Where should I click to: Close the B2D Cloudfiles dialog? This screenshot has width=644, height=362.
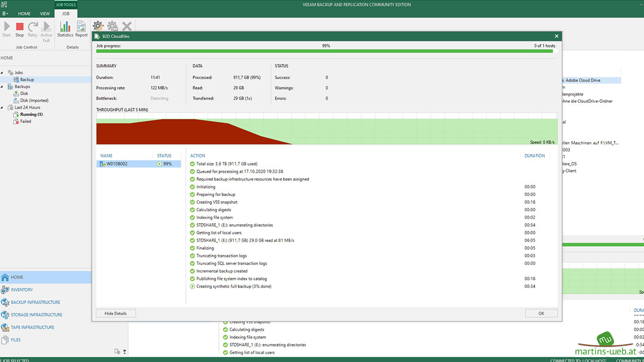pyautogui.click(x=557, y=36)
